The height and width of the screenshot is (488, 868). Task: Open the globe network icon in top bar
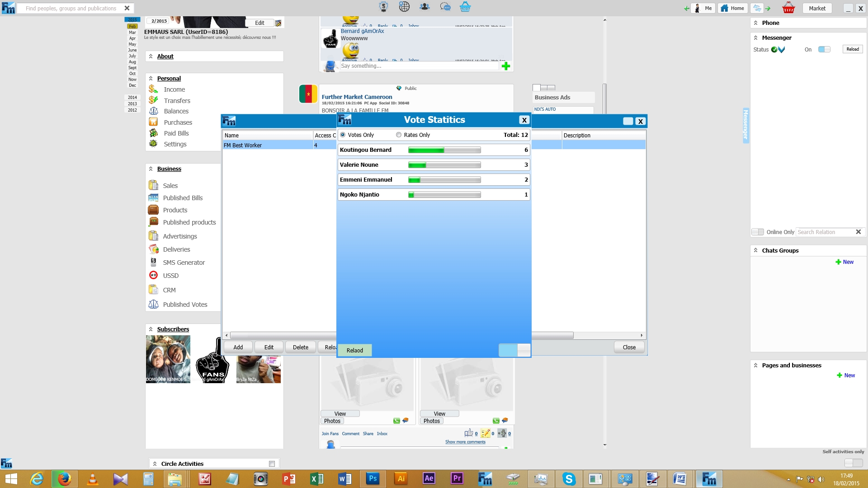[404, 7]
